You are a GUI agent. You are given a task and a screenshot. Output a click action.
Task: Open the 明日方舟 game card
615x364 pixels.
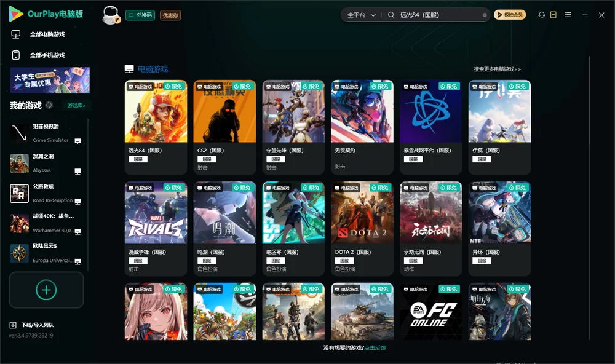(499, 312)
